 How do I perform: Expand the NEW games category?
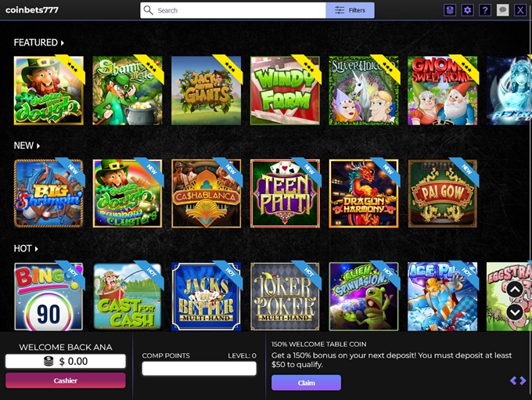(x=27, y=146)
